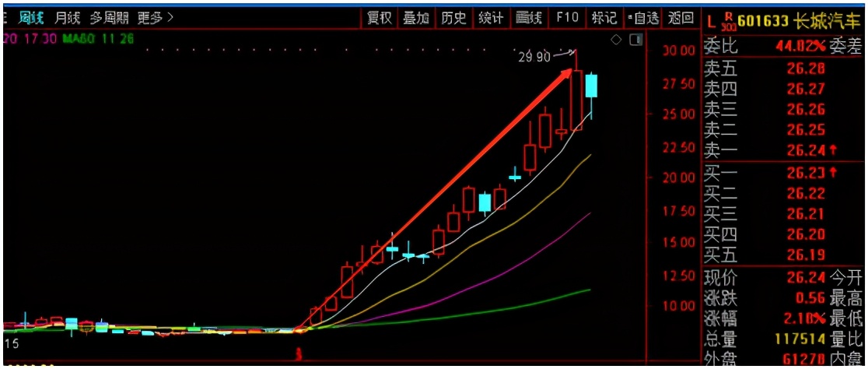The height and width of the screenshot is (369, 868).
Task: Click the 返回 back button
Action: [681, 18]
